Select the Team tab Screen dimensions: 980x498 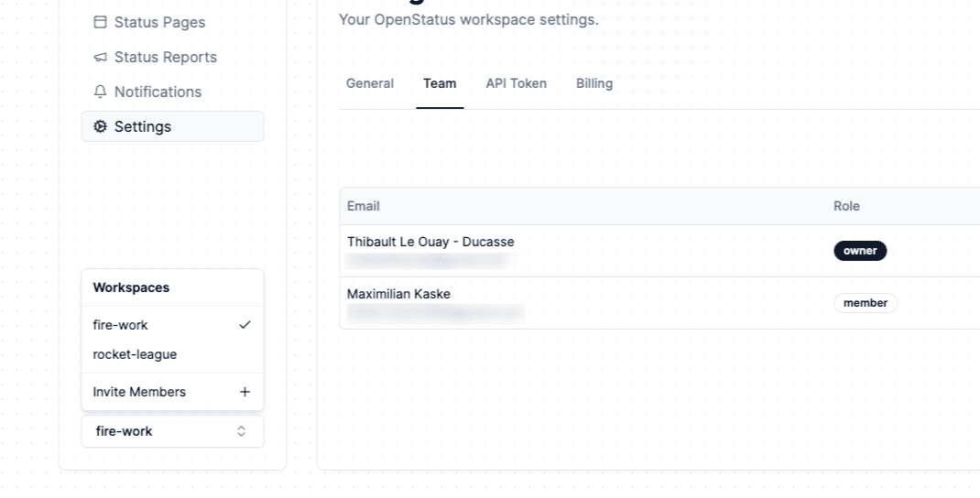tap(440, 83)
